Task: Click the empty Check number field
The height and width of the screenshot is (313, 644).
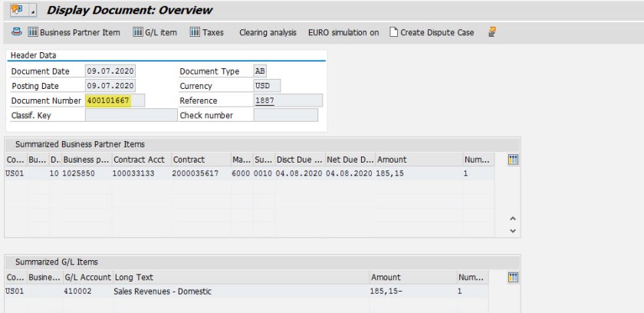Action: point(286,115)
